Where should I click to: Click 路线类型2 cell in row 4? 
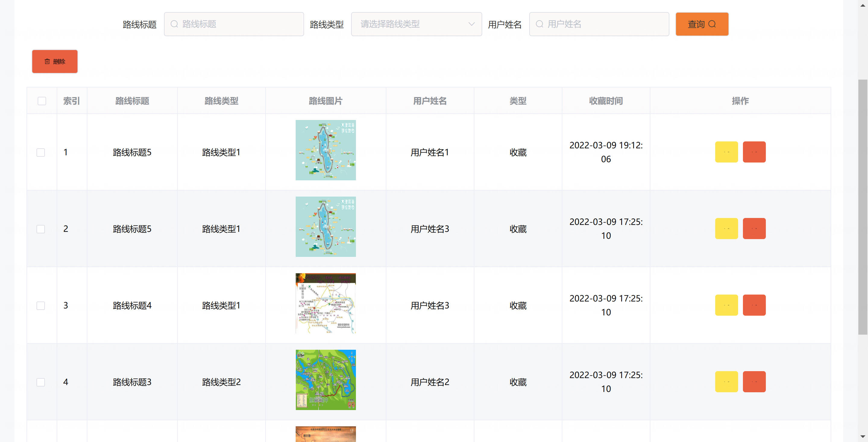(x=222, y=382)
